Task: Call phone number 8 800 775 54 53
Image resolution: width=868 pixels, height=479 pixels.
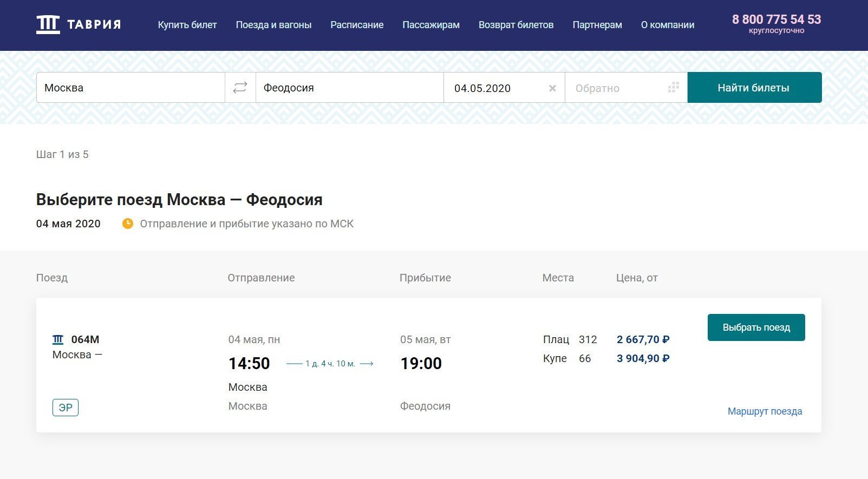Action: click(x=776, y=19)
